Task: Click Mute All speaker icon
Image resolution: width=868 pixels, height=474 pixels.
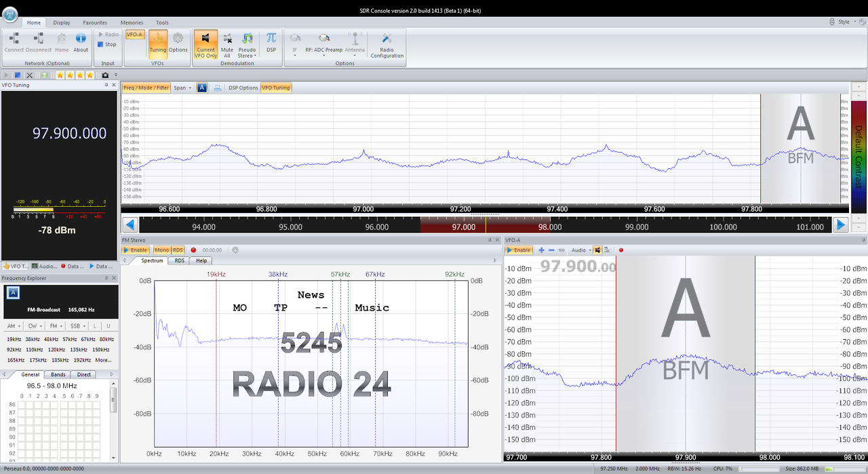Action: (x=227, y=45)
